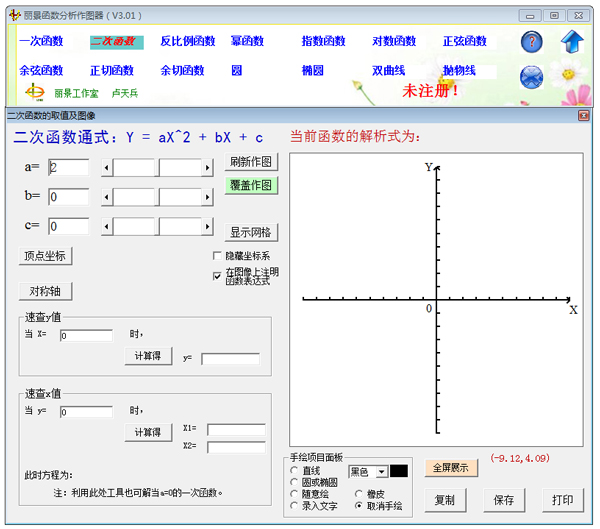Open the 余弦函数 function type
Image resolution: width=600 pixels, height=529 pixels.
41,70
